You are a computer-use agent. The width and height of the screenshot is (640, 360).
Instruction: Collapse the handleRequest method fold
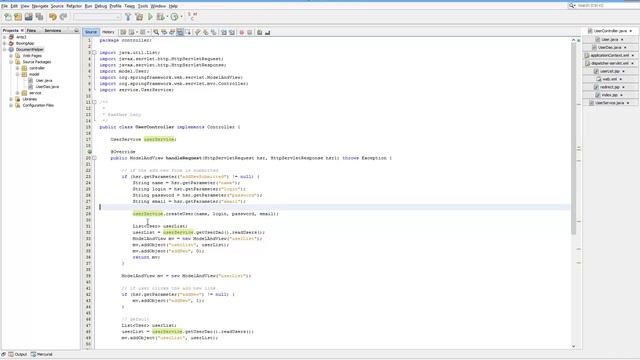94,158
